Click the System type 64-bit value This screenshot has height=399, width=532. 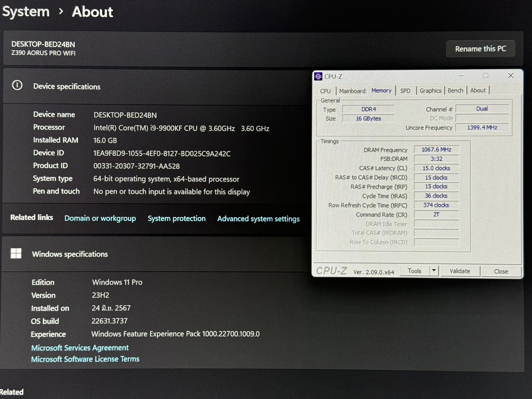point(166,179)
